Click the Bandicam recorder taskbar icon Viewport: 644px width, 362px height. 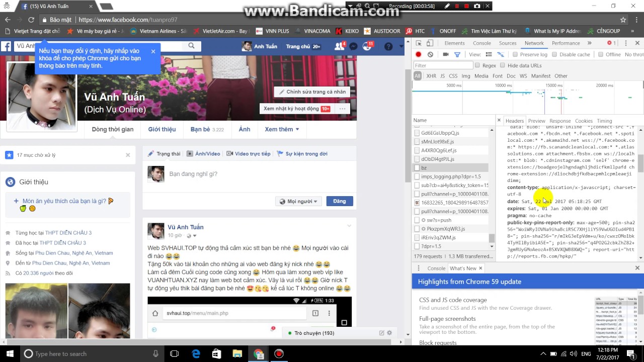(x=279, y=353)
